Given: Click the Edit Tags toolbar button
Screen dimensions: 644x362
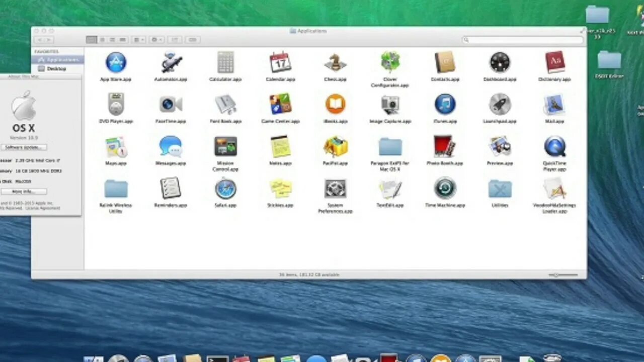Looking at the screenshot, I should [193, 40].
